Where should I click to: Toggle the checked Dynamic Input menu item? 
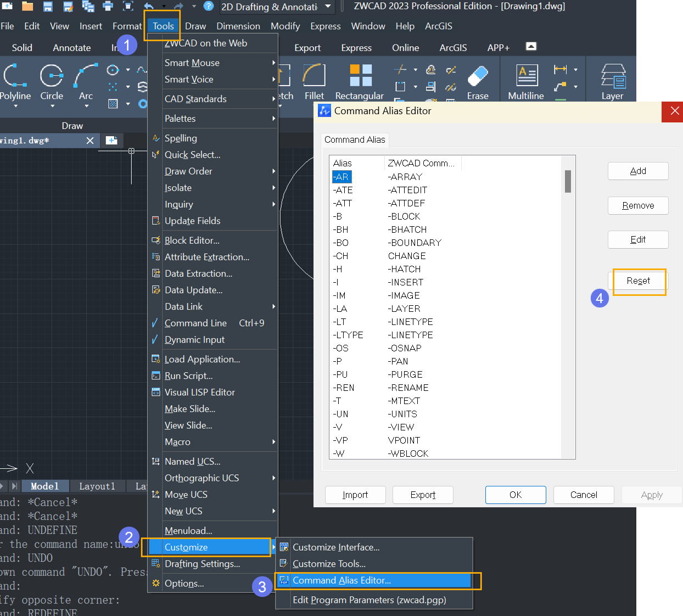[x=212, y=340]
